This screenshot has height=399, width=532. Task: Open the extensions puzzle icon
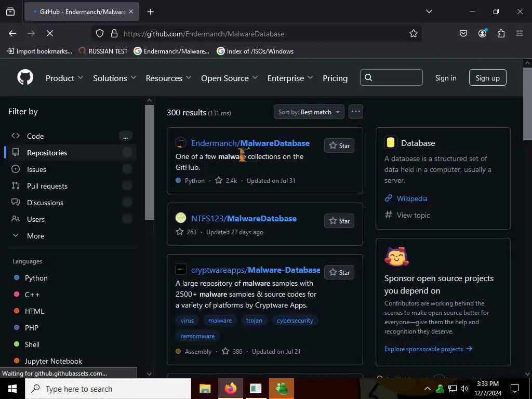point(501,33)
